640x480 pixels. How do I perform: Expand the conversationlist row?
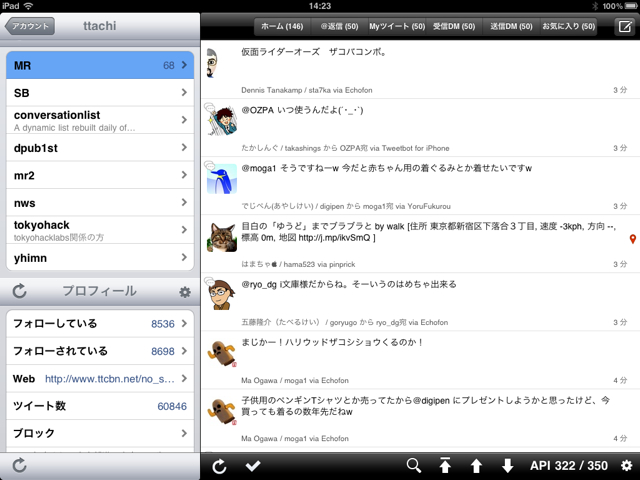[100, 121]
